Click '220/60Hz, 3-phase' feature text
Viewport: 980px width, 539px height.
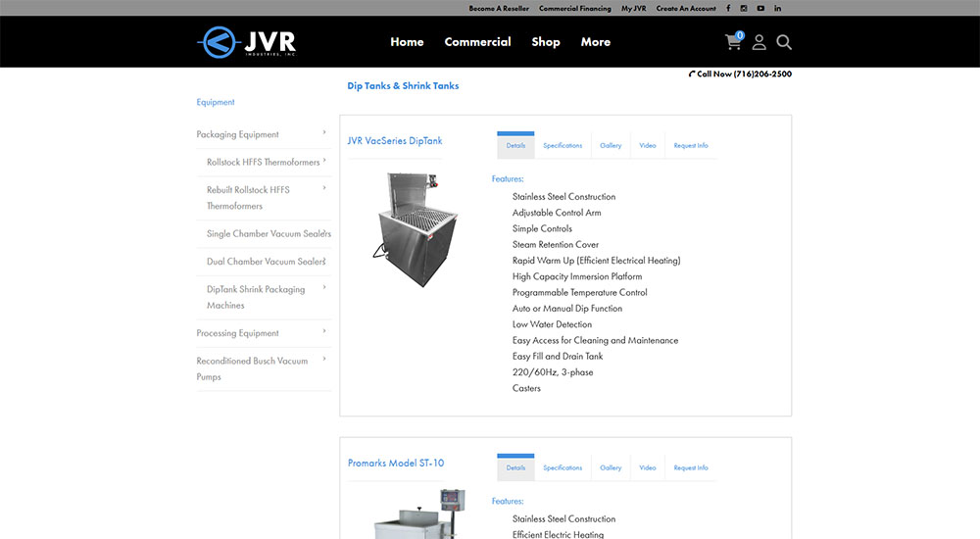pyautogui.click(x=553, y=372)
